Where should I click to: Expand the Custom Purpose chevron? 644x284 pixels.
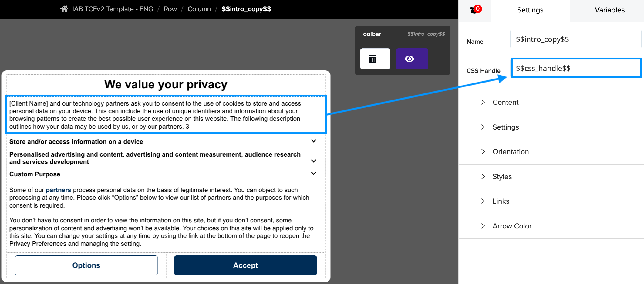314,174
